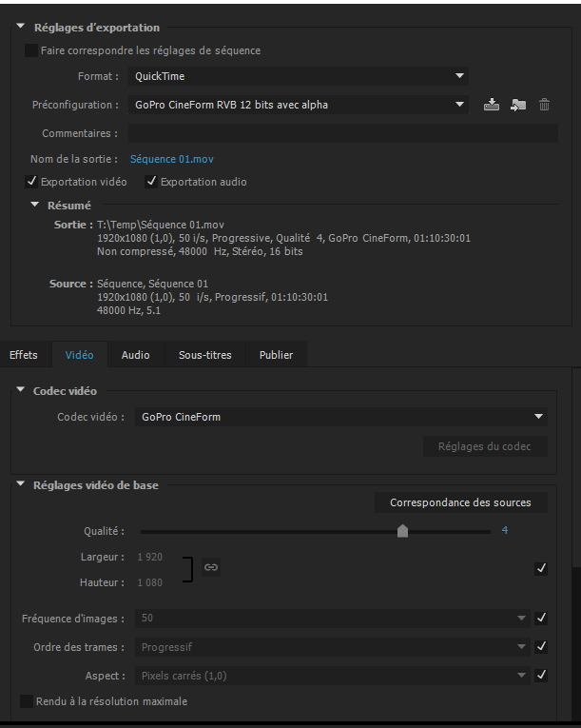The width and height of the screenshot is (581, 728).
Task: Click the Séquence 01.mov output name link
Action: click(x=172, y=159)
